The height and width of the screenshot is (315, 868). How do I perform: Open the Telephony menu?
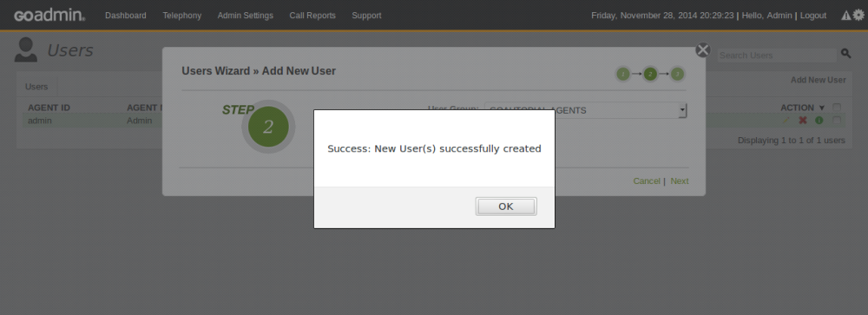coord(182,16)
